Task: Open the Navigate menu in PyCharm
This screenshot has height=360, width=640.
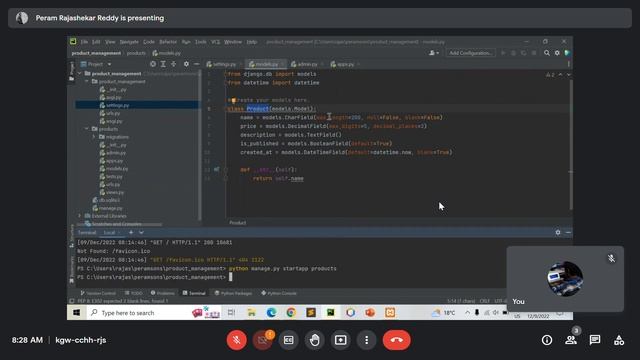Action: point(129,42)
